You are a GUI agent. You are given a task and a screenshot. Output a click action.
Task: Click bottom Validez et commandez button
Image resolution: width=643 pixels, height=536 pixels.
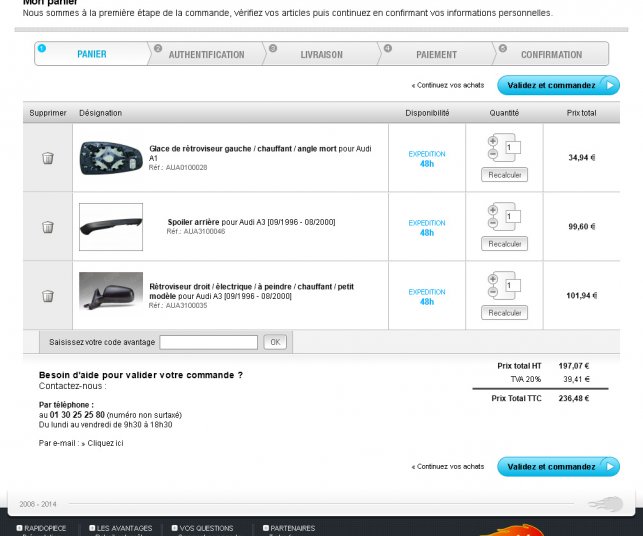tap(558, 467)
